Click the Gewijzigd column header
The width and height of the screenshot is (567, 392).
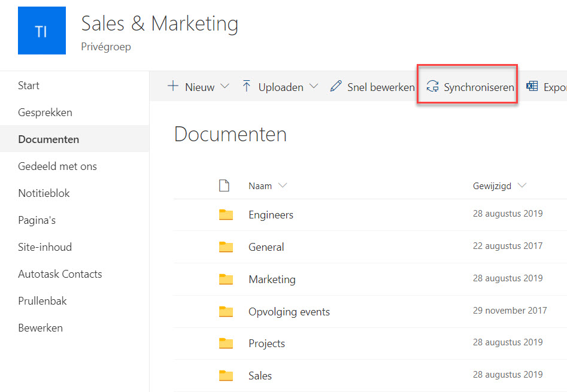point(492,186)
